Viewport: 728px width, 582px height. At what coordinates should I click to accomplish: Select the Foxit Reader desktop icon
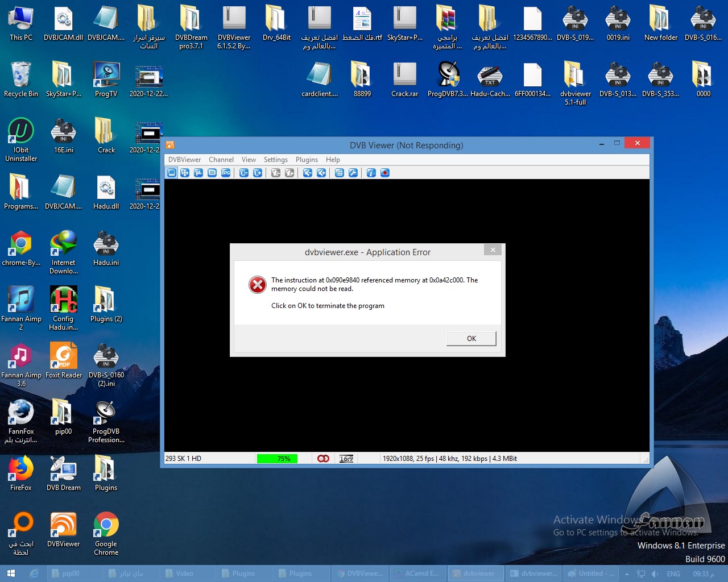click(64, 361)
